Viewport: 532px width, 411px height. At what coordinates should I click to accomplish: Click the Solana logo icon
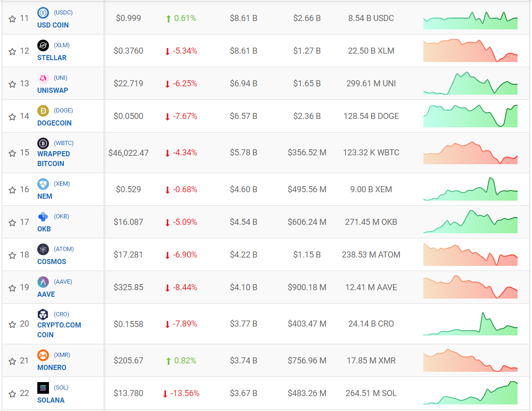click(x=43, y=388)
